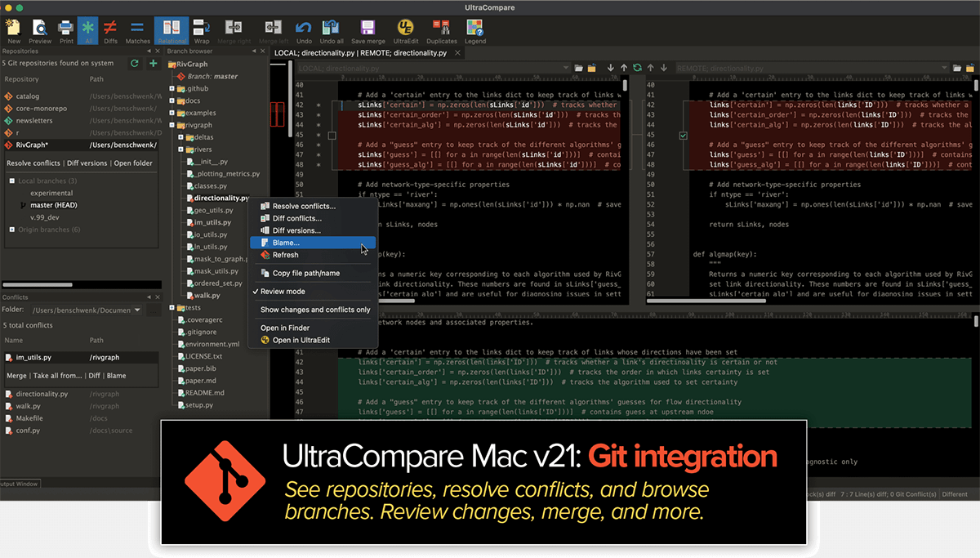Click Merge link for im_utils.py conflict
This screenshot has height=558, width=980.
pos(16,376)
